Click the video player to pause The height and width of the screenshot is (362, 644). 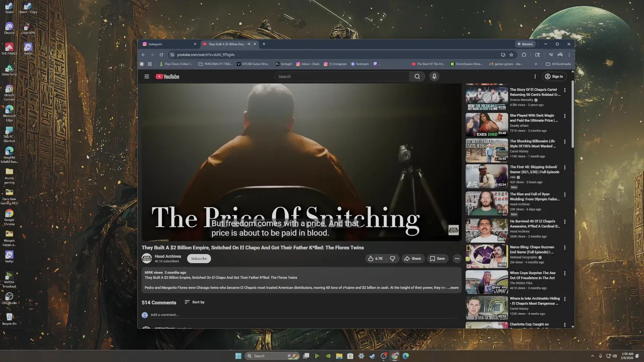(x=301, y=162)
